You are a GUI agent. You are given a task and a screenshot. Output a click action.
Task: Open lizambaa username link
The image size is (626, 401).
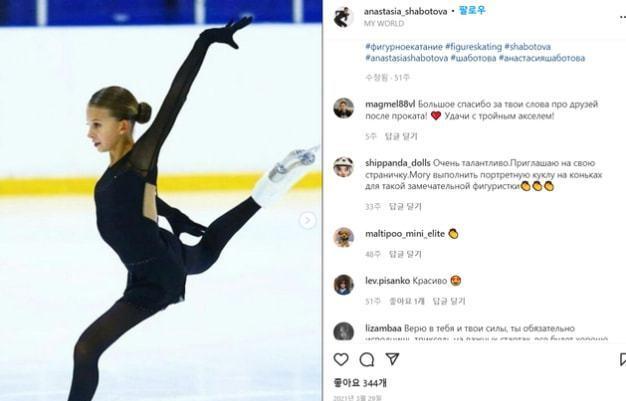pyautogui.click(x=383, y=328)
